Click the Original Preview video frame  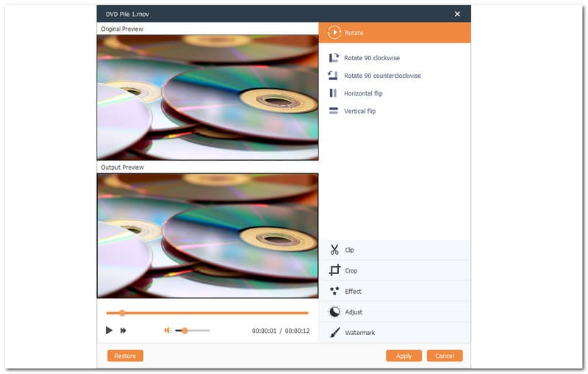click(x=207, y=98)
